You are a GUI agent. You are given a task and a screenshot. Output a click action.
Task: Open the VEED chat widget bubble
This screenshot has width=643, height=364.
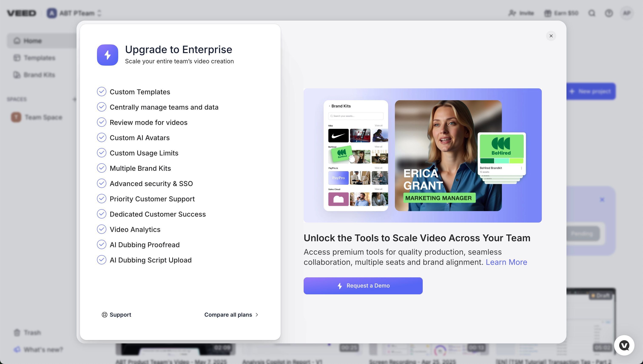[624, 345]
